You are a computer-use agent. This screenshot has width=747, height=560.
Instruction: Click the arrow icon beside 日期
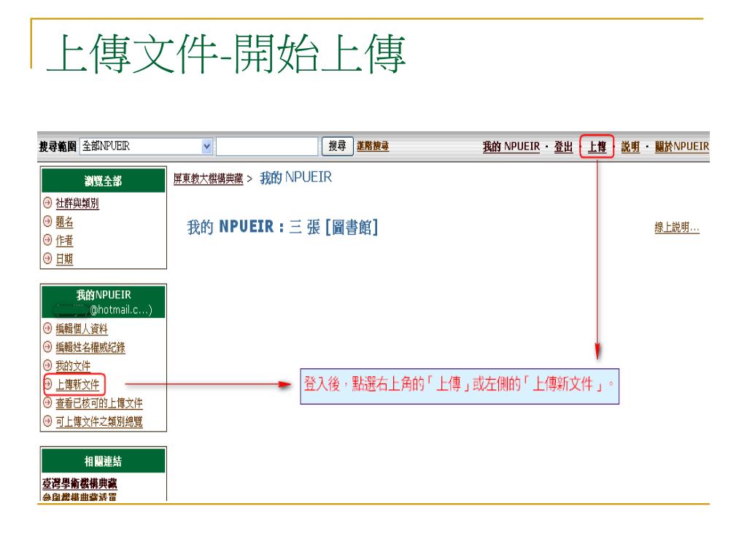click(47, 259)
